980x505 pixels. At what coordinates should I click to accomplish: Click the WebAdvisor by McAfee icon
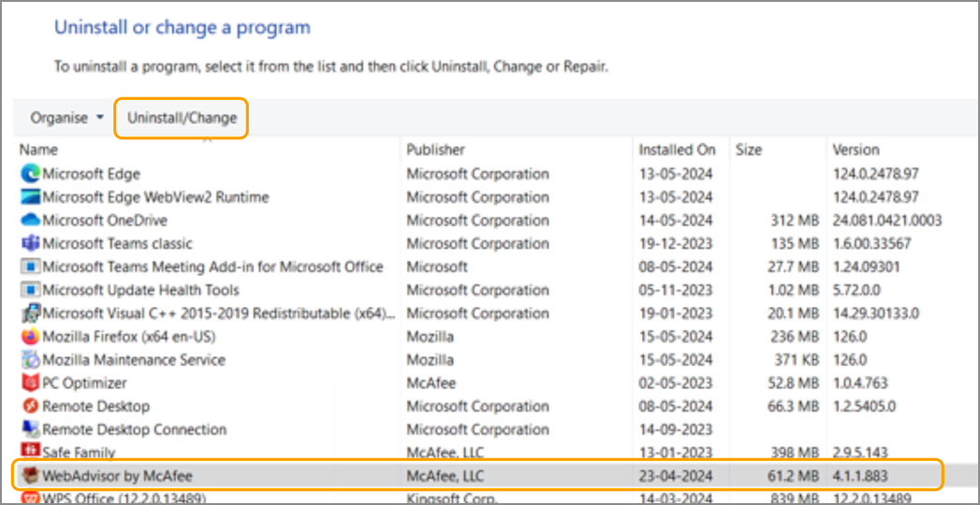pyautogui.click(x=30, y=476)
